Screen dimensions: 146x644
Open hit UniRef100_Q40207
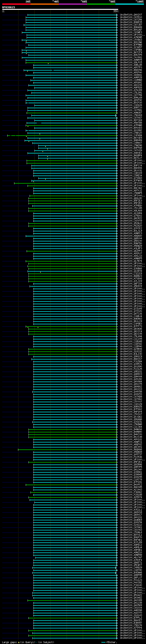coord(131,15)
